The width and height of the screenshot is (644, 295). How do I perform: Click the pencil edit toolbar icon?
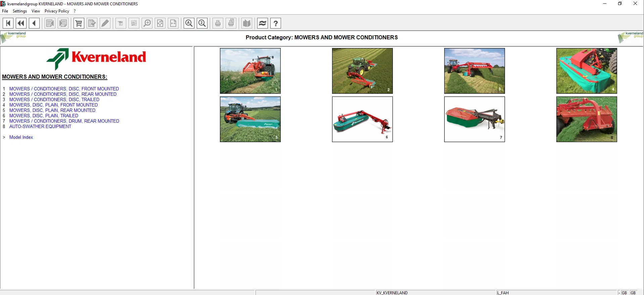[x=105, y=23]
